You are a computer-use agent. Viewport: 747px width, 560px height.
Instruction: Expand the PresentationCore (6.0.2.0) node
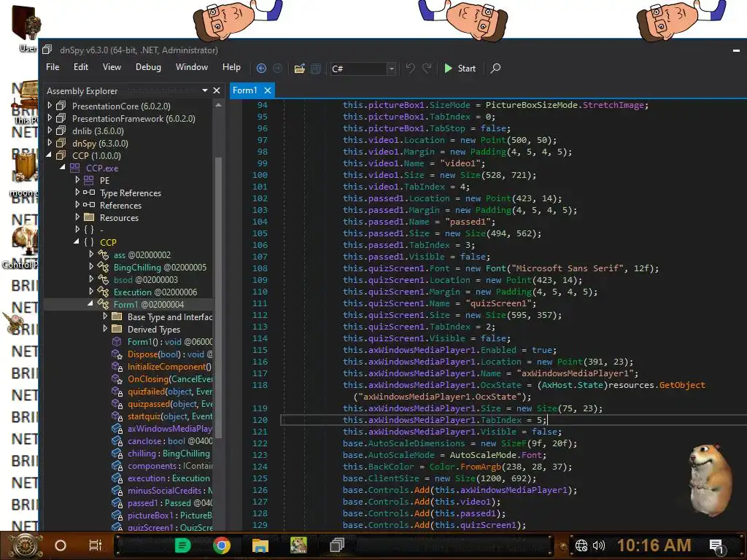click(x=50, y=105)
